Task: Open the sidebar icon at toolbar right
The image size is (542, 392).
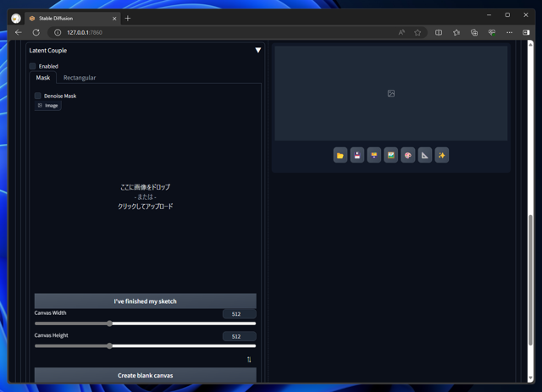Action: (526, 32)
